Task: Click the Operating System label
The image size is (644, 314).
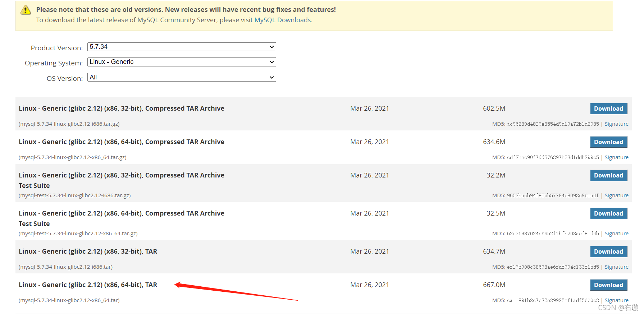Action: [54, 63]
